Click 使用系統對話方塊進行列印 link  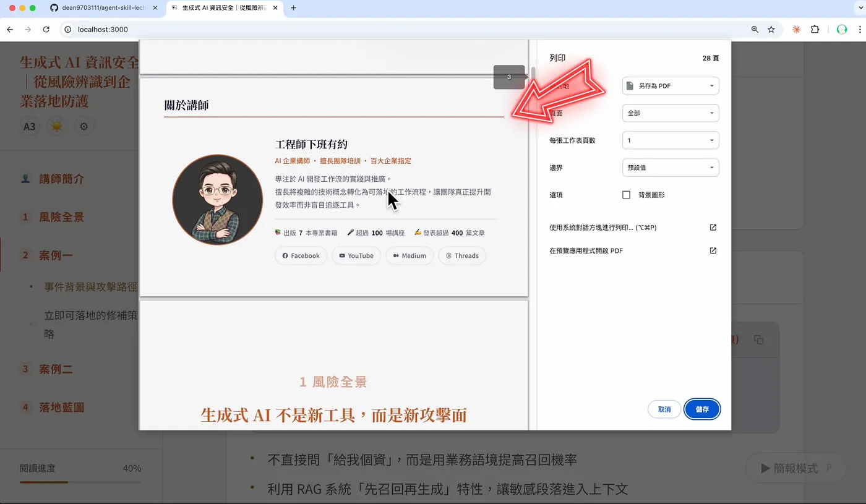[x=603, y=228]
